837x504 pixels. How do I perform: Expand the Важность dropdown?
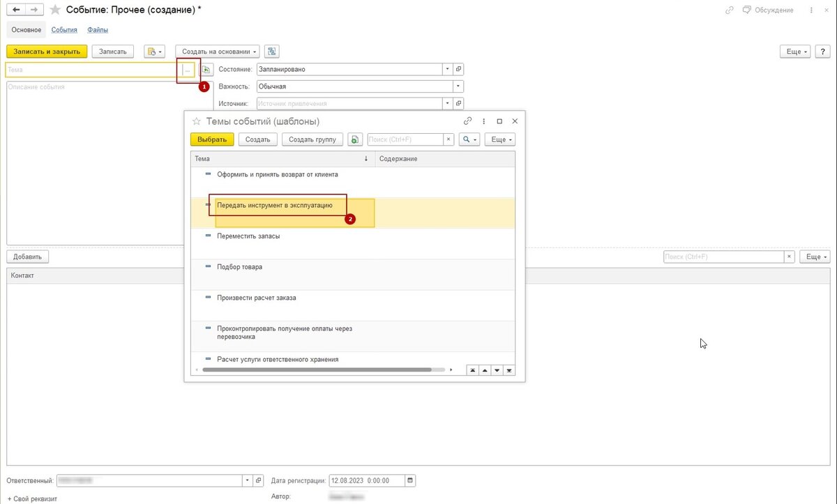click(x=458, y=86)
